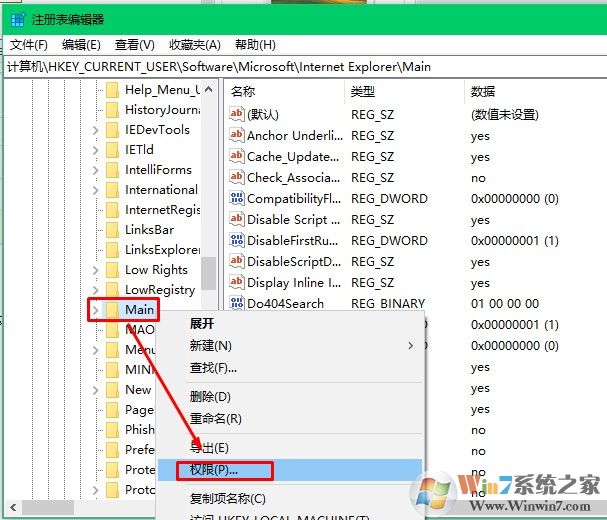Image resolution: width=607 pixels, height=520 pixels.
Task: Choose 查找(F)... in the context menu
Action: tap(213, 367)
